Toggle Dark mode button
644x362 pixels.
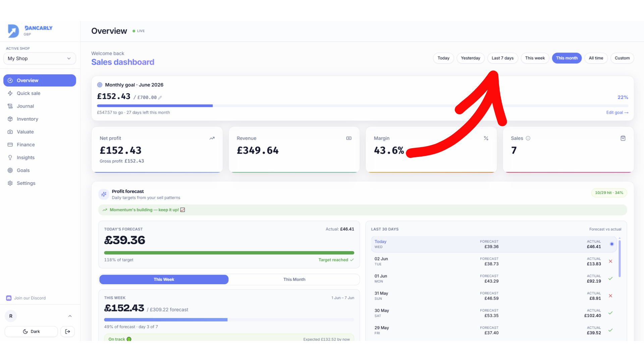[31, 331]
